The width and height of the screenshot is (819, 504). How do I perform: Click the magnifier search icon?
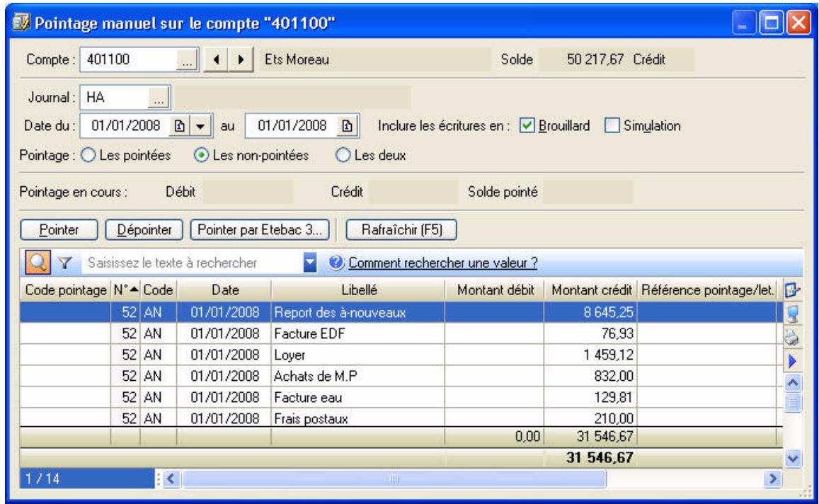[38, 262]
